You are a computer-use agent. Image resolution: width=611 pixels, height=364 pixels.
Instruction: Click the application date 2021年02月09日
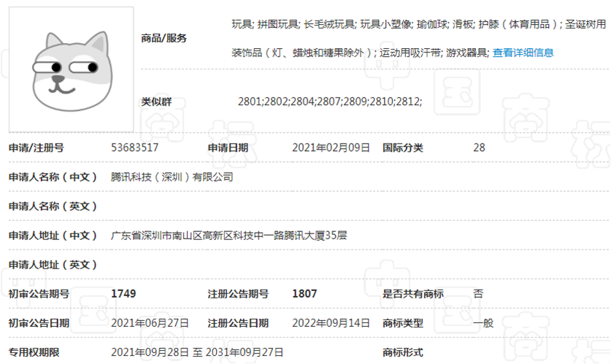331,147
